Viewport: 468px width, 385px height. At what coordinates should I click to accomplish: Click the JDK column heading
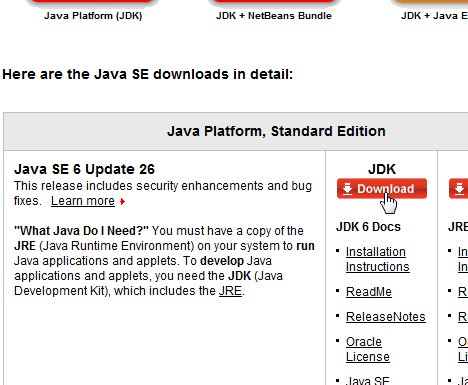(x=382, y=169)
